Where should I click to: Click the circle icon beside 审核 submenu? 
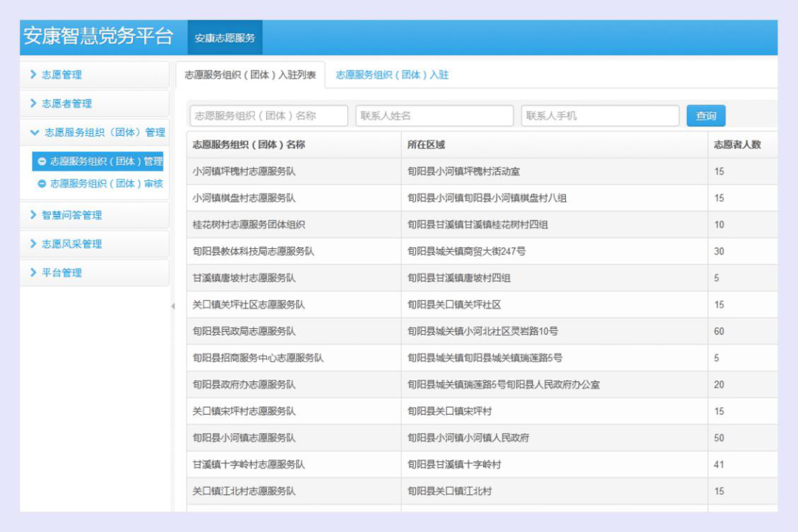(x=41, y=184)
